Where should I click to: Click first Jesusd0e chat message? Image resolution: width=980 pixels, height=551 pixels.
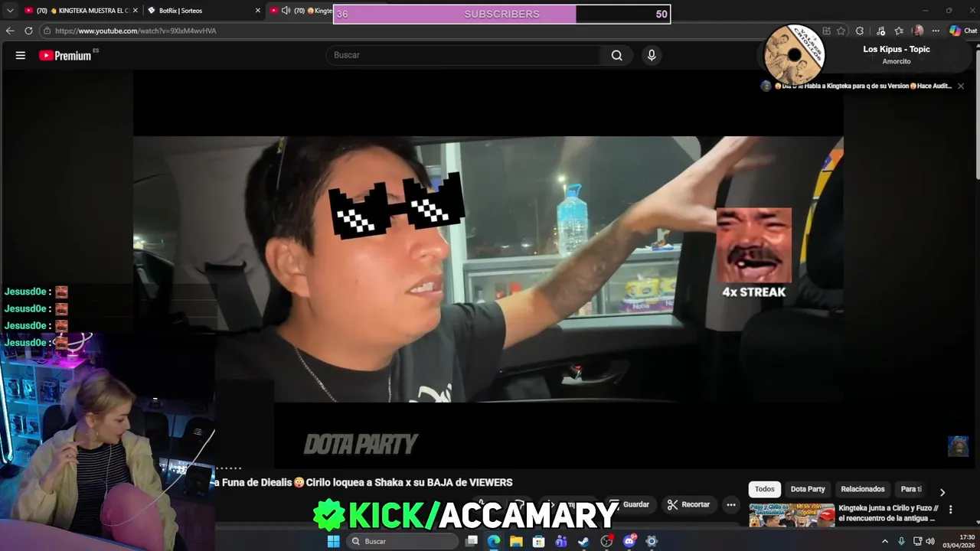36,292
